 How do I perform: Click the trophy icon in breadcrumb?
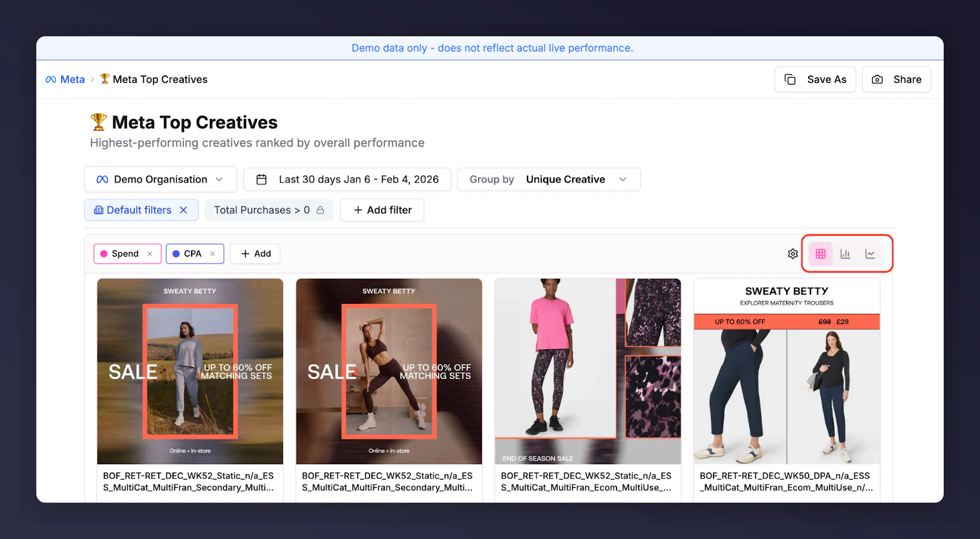coord(105,79)
